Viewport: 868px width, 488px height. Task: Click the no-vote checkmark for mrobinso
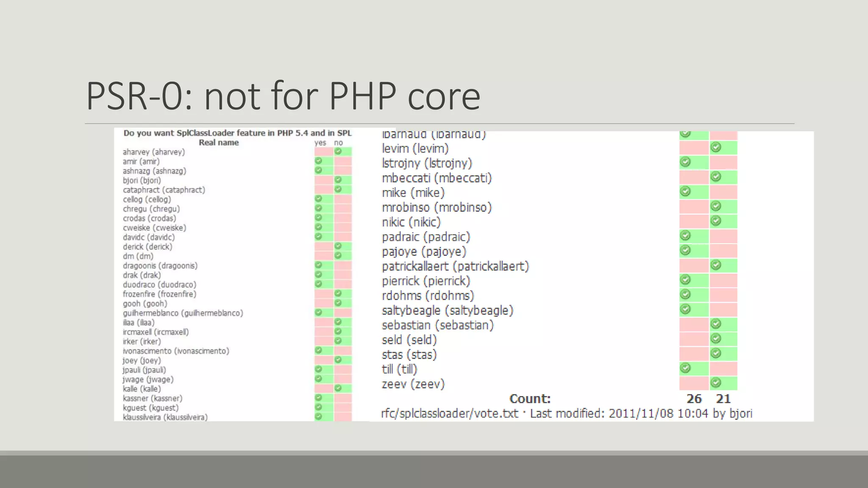tap(716, 206)
